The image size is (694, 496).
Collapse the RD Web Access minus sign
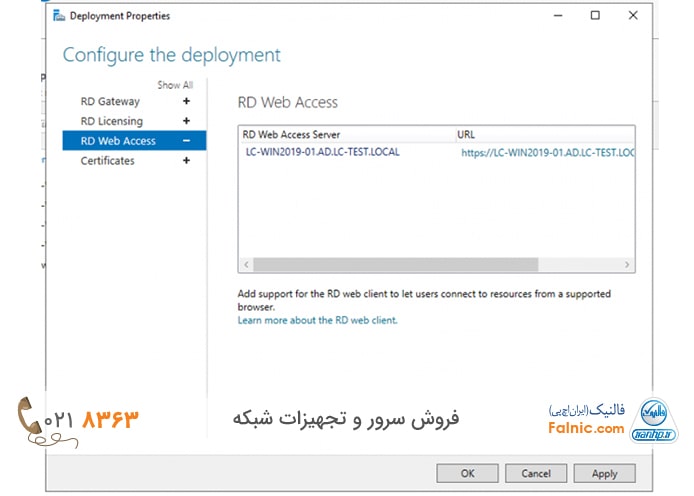187,141
